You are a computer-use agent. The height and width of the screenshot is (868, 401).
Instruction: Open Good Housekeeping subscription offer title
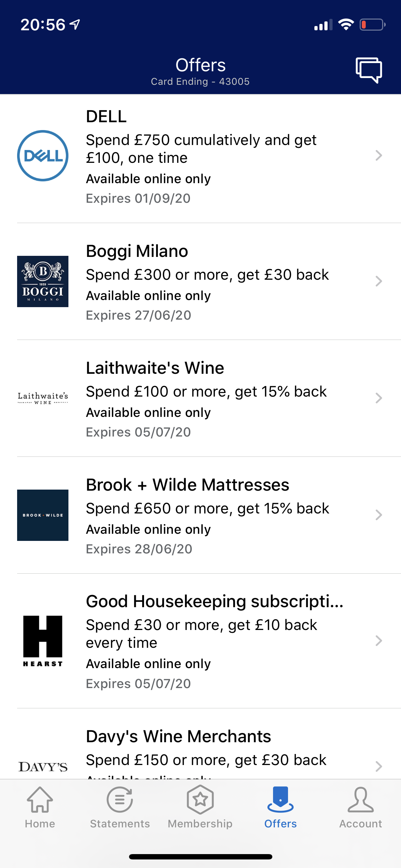215,601
